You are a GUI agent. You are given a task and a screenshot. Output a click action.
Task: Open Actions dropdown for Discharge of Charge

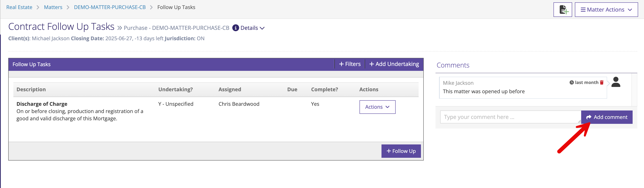[377, 107]
